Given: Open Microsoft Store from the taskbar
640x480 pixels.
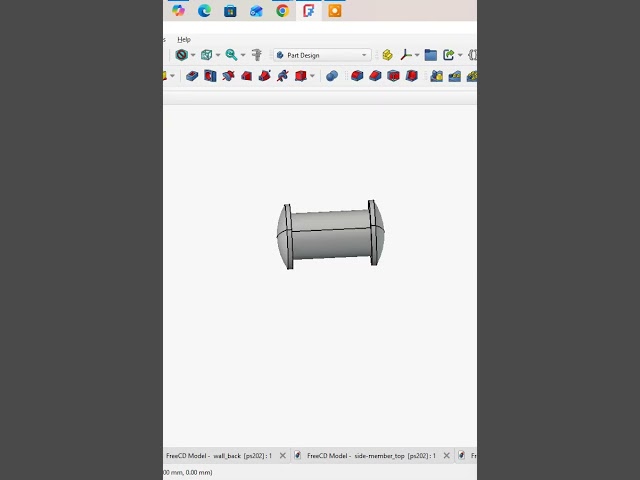Looking at the screenshot, I should tap(230, 11).
